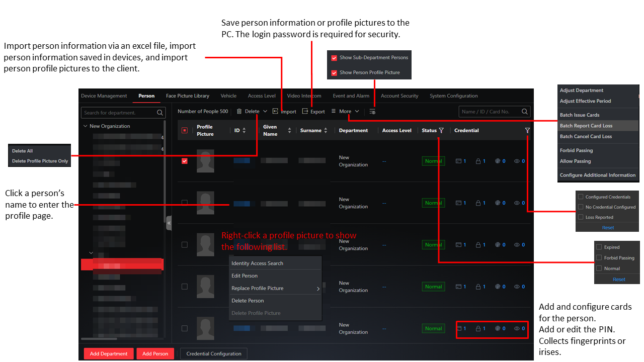This screenshot has height=362, width=644.
Task: Click the PIN lock icon in the first row
Action: coord(478,161)
